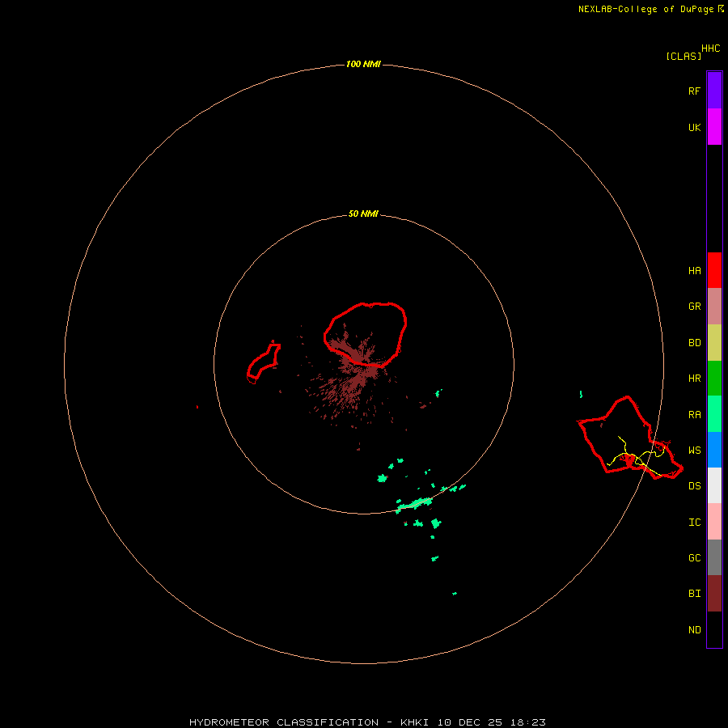Click the GC legend label
The image size is (728, 728).
(694, 558)
